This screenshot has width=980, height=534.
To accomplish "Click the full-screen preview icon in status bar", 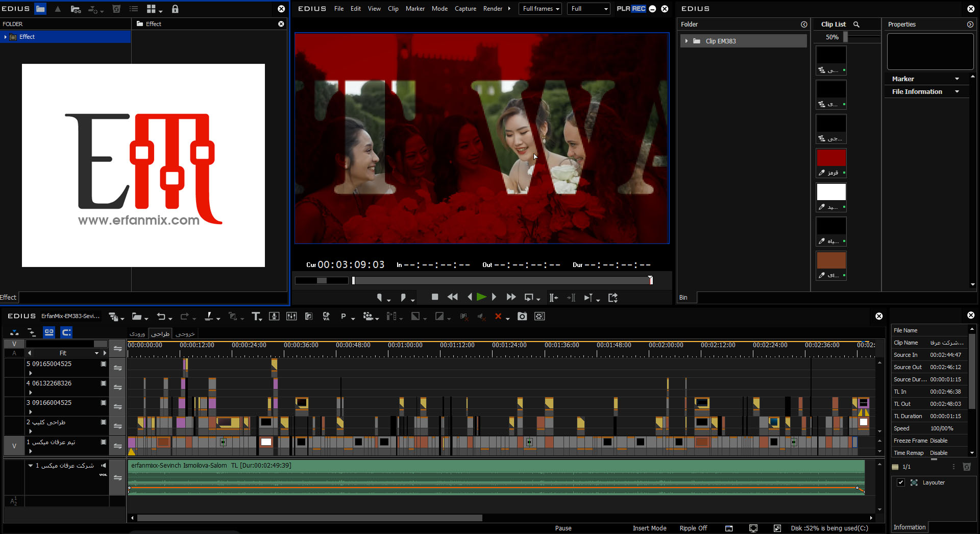I will (753, 528).
